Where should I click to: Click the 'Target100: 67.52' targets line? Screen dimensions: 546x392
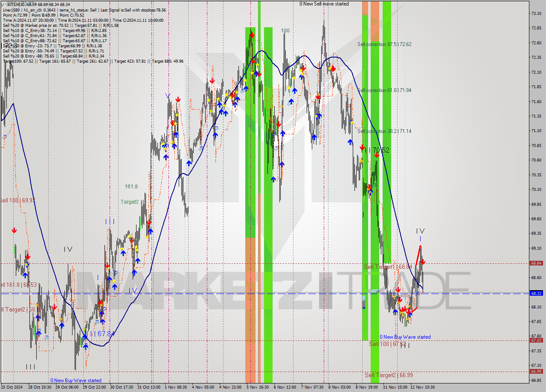tap(93, 61)
